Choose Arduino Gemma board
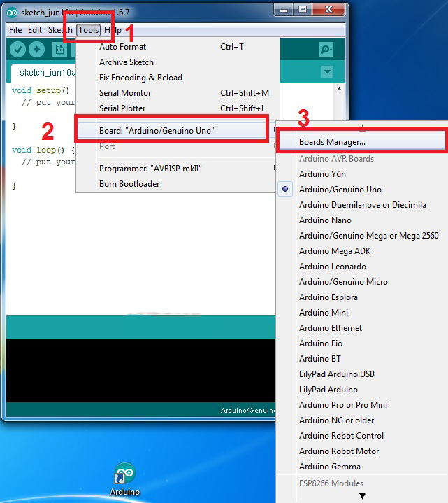The image size is (448, 503). [x=362, y=467]
